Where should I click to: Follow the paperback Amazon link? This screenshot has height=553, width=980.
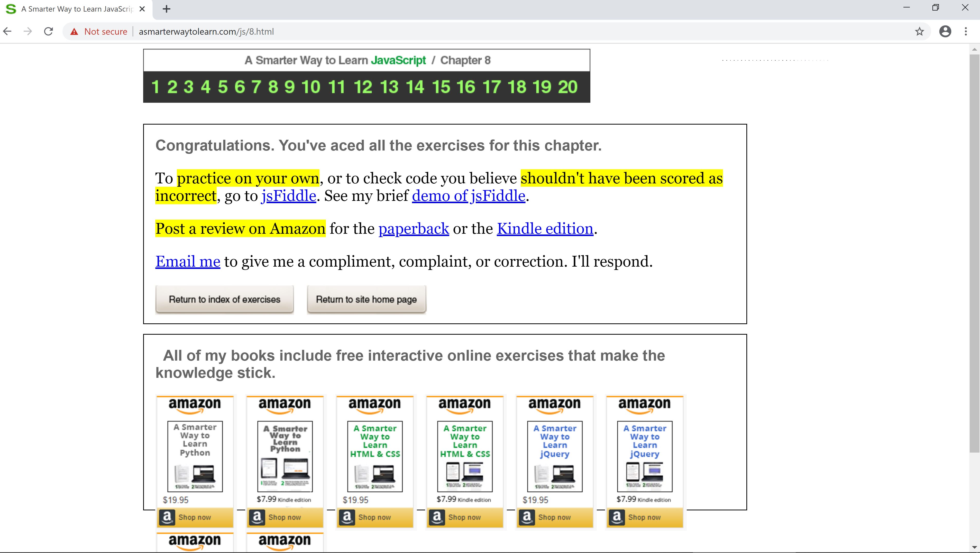click(x=414, y=229)
